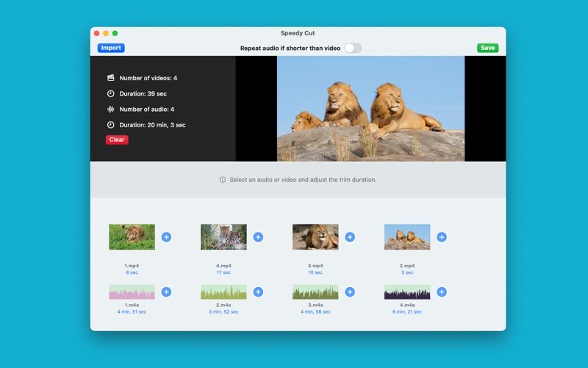
Task: Choose the 3.mp4 lion thumbnail
Action: coord(315,237)
